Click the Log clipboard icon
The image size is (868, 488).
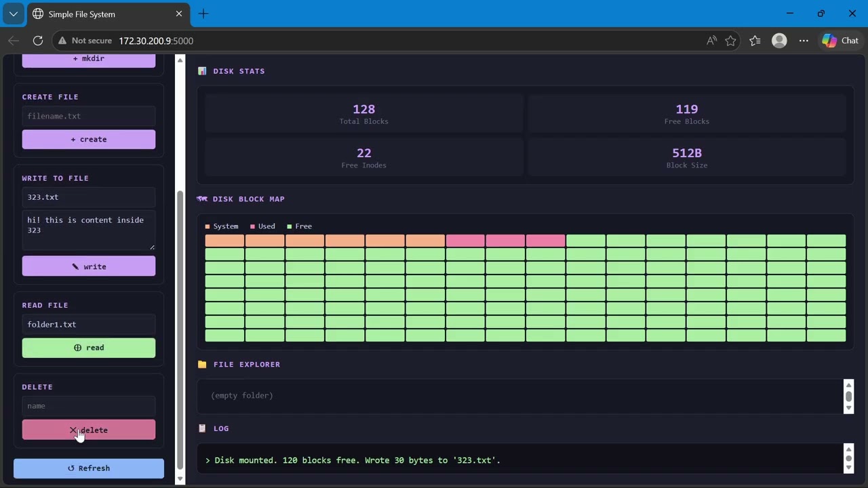(202, 428)
